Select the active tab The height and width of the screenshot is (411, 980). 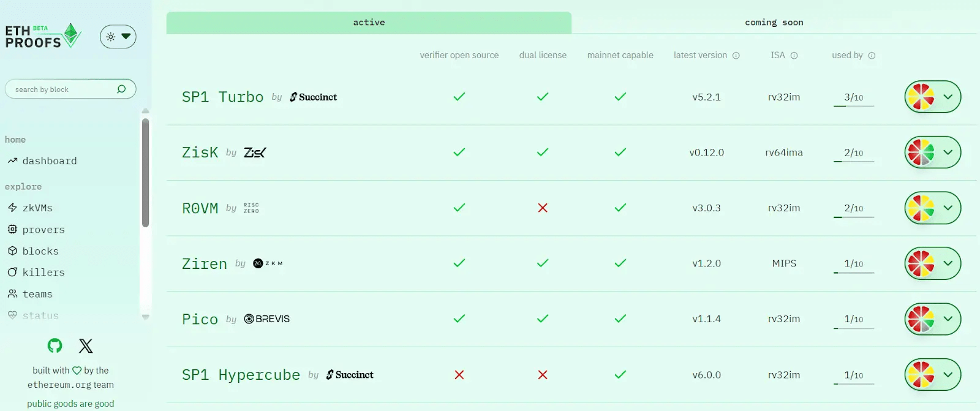point(369,23)
